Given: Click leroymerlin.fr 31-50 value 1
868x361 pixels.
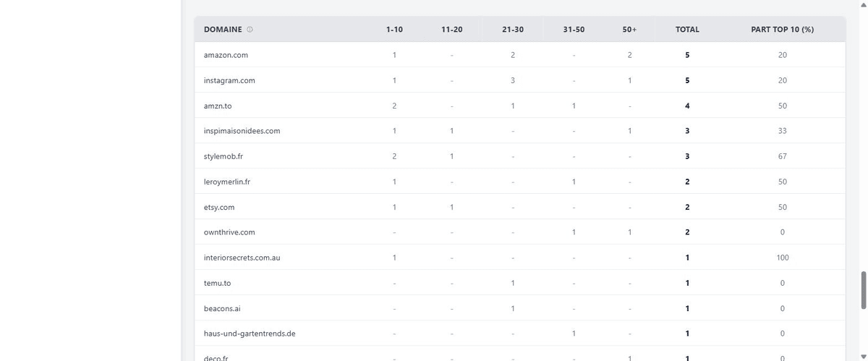Looking at the screenshot, I should pos(574,182).
